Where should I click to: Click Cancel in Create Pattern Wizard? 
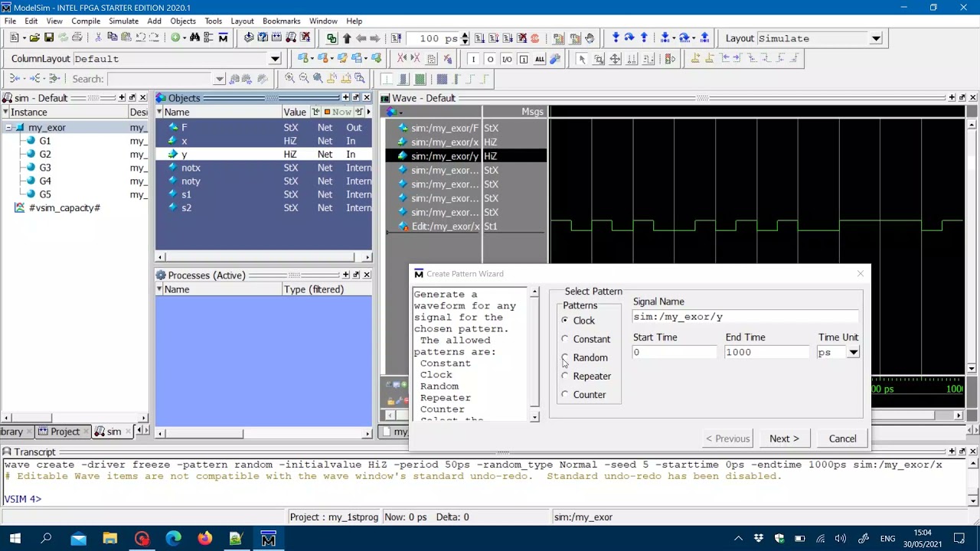[x=842, y=439]
